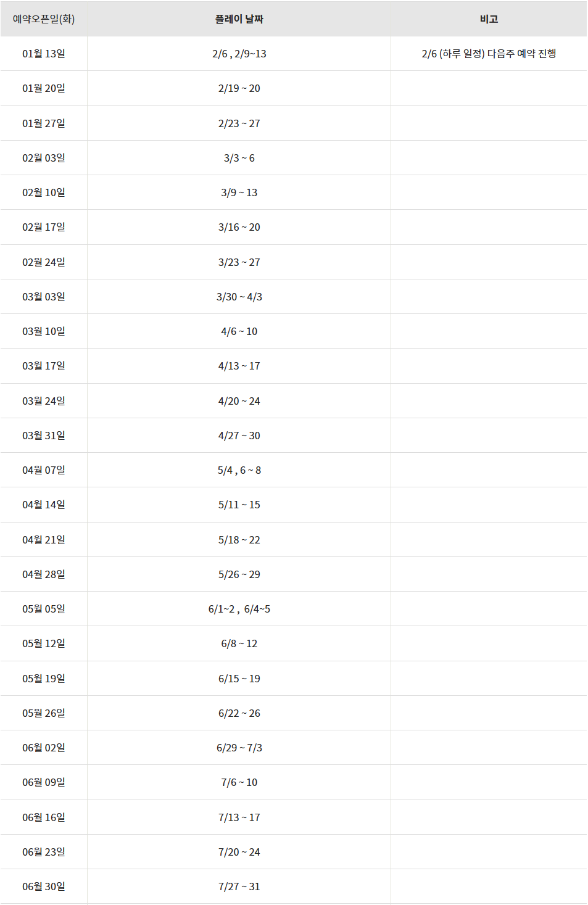The height and width of the screenshot is (905, 588).
Task: Select play date 6/29 ~ 7/3
Action: tap(239, 748)
